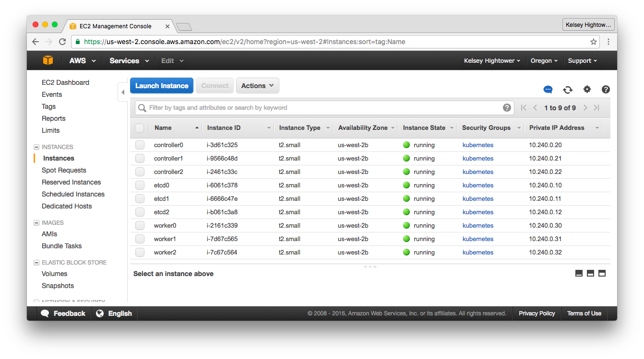The height and width of the screenshot is (359, 644).
Task: Refresh the instances list
Action: coord(568,90)
